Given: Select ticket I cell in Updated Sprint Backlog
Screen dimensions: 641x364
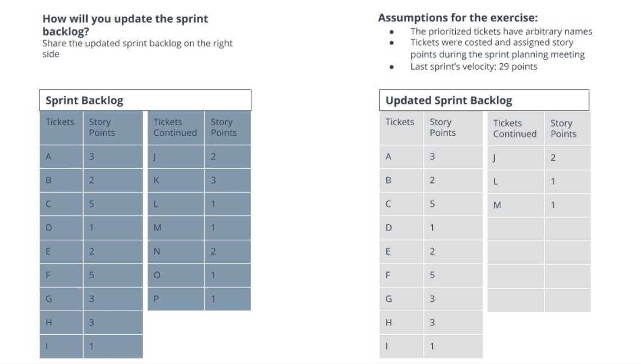Looking at the screenshot, I should click(x=401, y=347).
